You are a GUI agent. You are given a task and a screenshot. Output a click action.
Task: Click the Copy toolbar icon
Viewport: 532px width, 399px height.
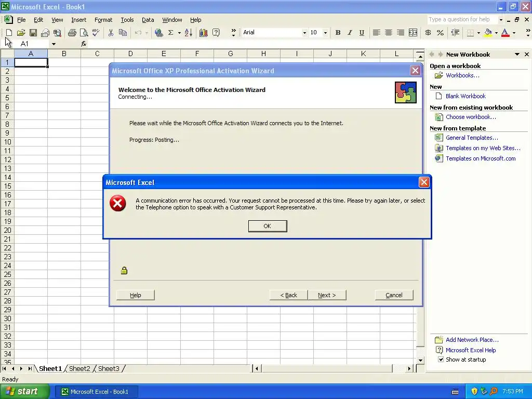(123, 33)
